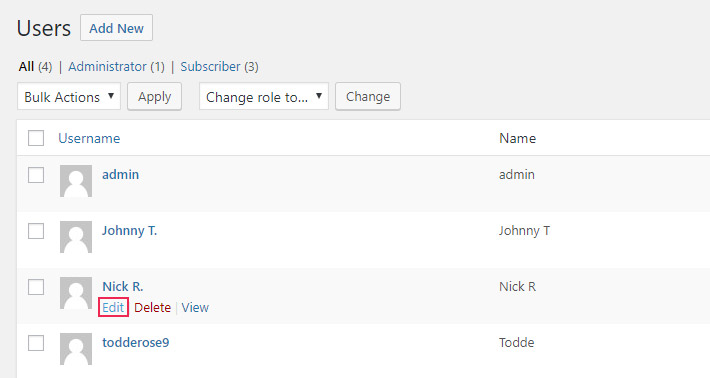Click the Add New button
Screen dimensions: 710x378
(116, 28)
